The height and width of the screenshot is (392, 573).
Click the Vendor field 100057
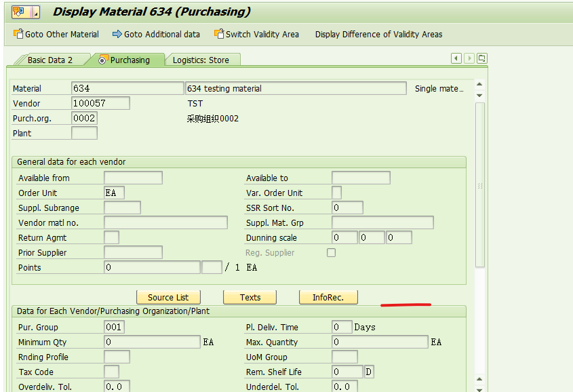[x=100, y=103]
